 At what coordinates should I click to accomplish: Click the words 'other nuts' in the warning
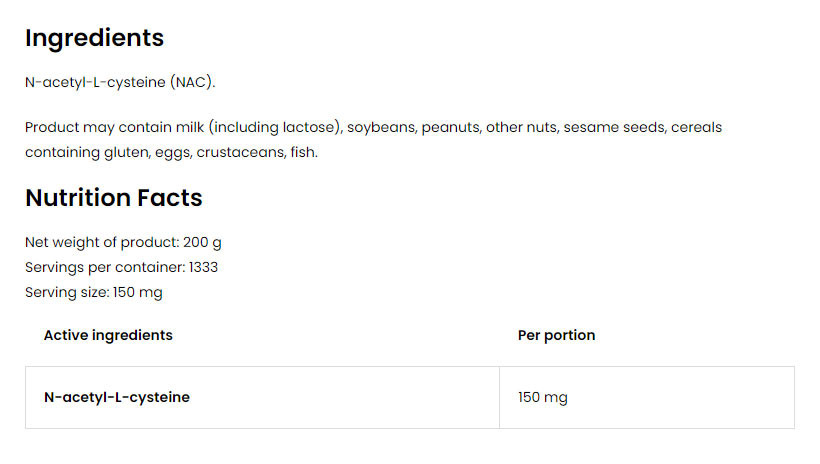pyautogui.click(x=522, y=127)
